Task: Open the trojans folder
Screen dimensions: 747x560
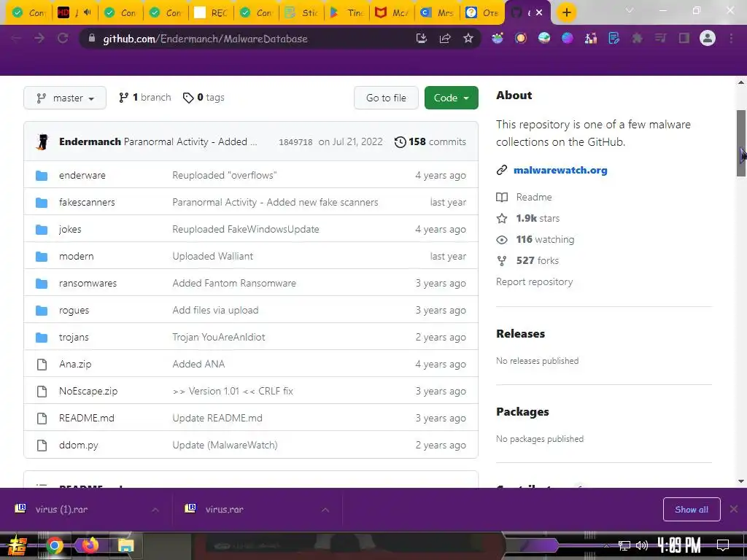Action: pos(74,337)
